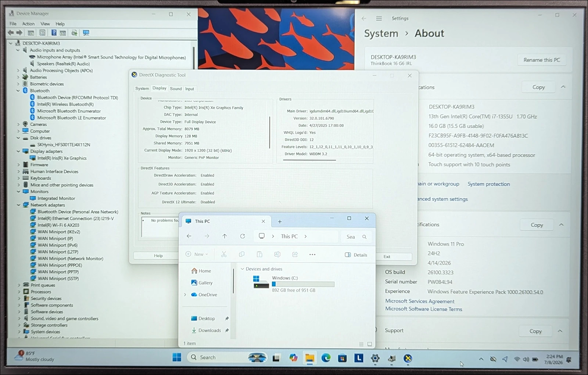Image resolution: width=588 pixels, height=375 pixels.
Task: Open Settings gear icon on taskbar
Action: coord(375,358)
